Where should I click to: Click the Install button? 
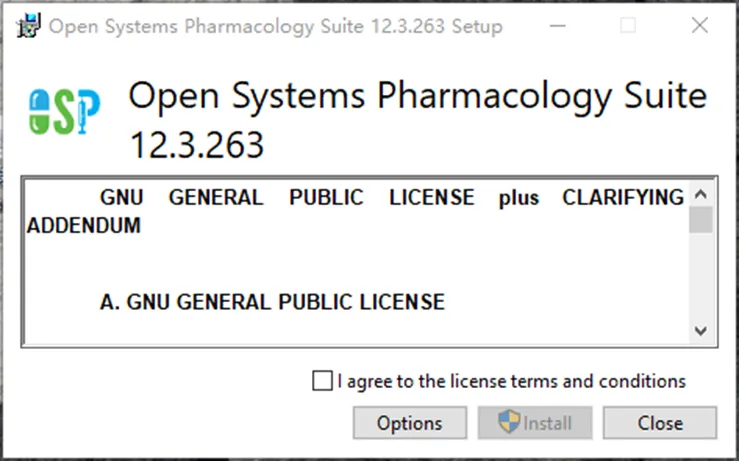pos(535,423)
